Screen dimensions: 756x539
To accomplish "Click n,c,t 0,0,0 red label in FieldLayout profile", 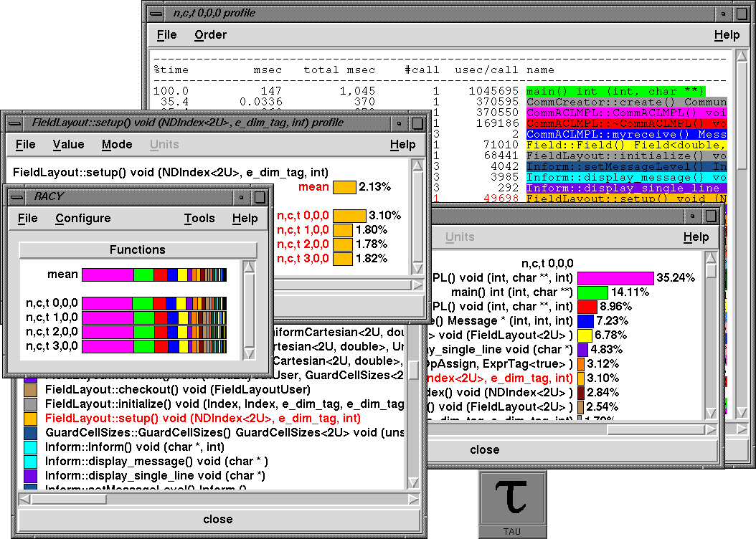I will (x=303, y=216).
